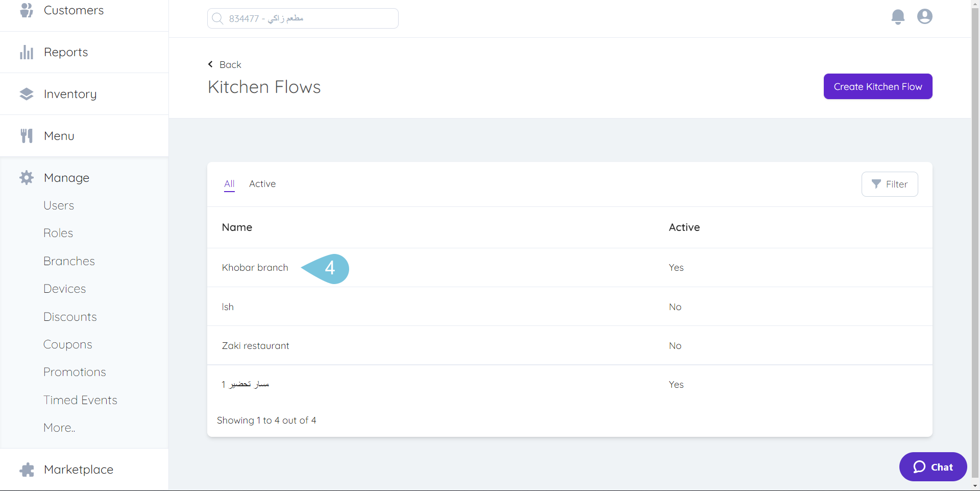This screenshot has height=491, width=980.
Task: Click the Inventory layers icon
Action: point(26,93)
